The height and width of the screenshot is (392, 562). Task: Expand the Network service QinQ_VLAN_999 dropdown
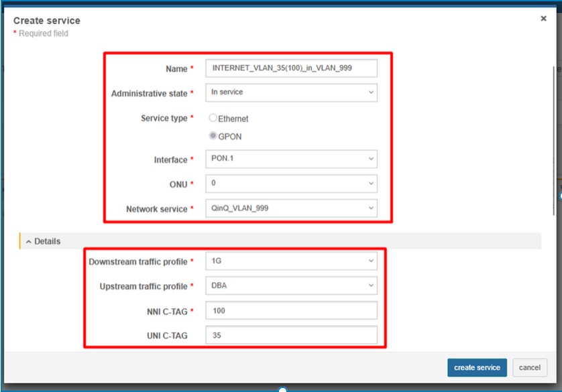tap(291, 208)
